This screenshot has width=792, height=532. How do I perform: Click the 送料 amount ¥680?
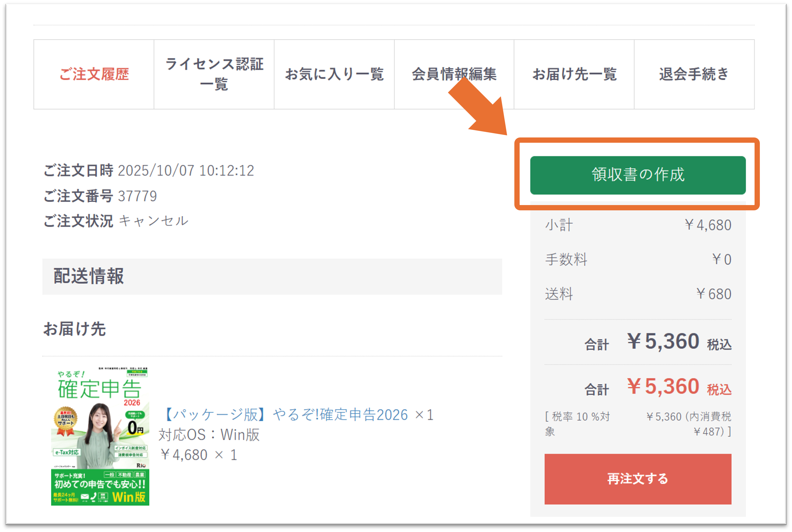pos(713,294)
